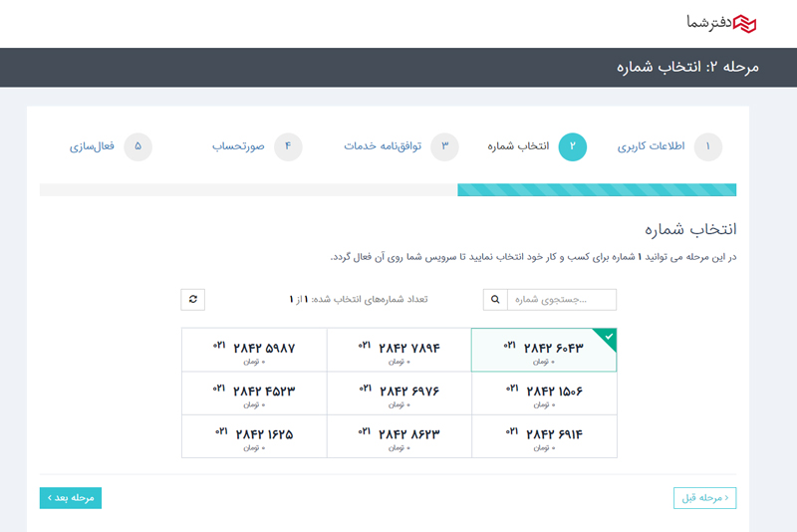The width and height of the screenshot is (797, 532).
Task: Select number ۲۸۴۲ ۶۹۱۴ card
Action: pyautogui.click(x=544, y=436)
